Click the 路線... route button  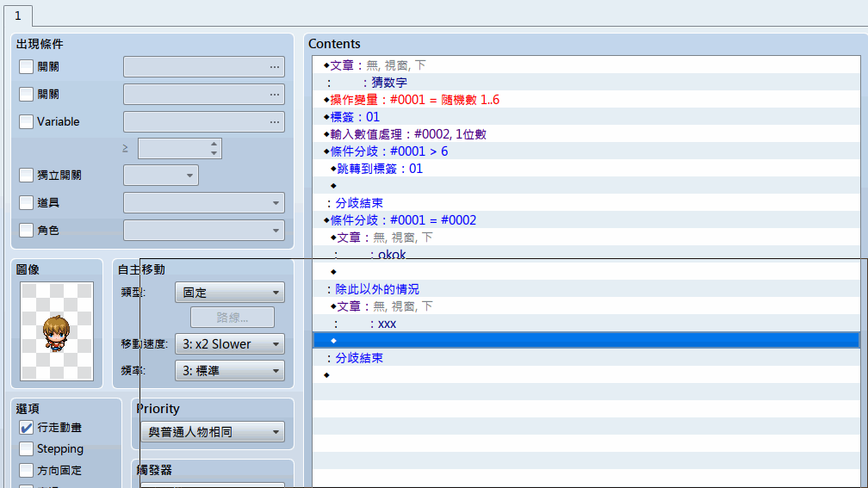(x=232, y=318)
